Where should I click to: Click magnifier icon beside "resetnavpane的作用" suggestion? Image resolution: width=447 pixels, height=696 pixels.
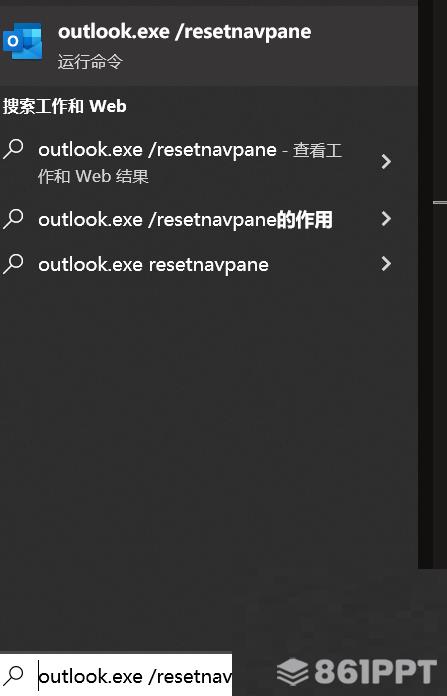(x=13, y=218)
